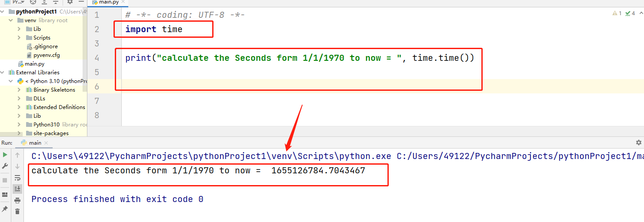This screenshot has width=644, height=222.
Task: Click the typo indicator showing 4
Action: pos(630,13)
